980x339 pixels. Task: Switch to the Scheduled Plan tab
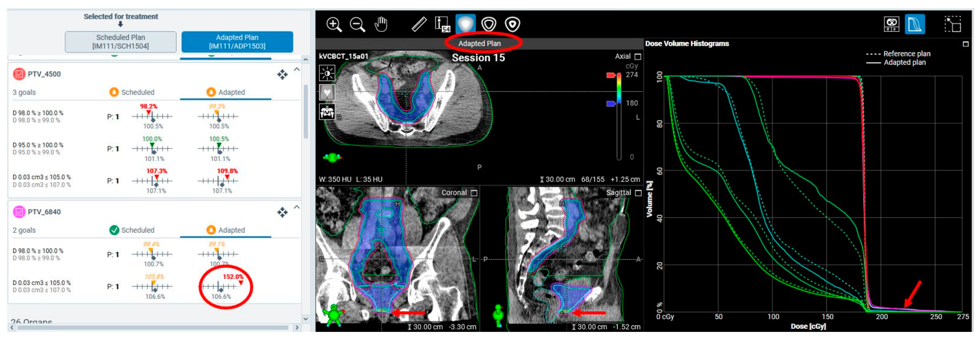coord(120,42)
